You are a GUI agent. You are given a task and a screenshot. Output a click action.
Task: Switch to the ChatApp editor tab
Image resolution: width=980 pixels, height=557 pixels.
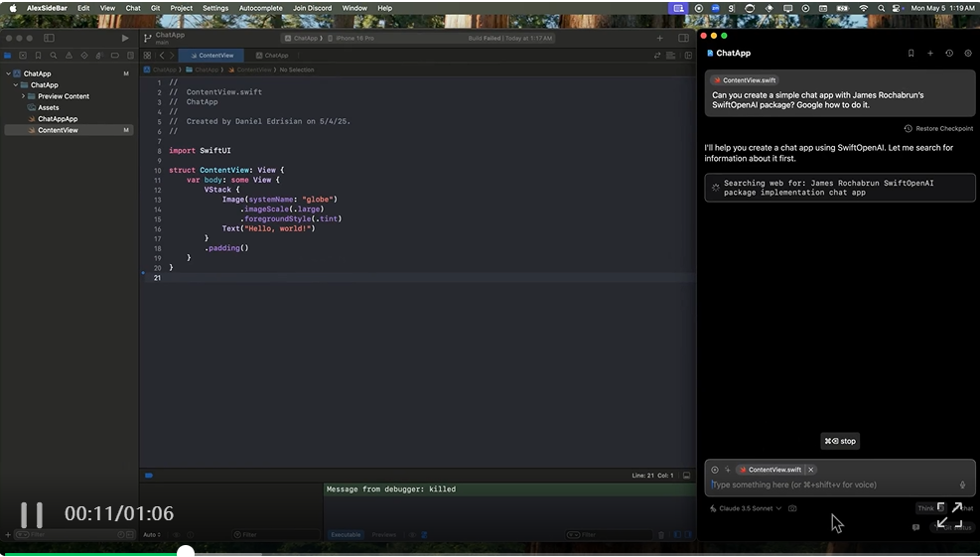tap(271, 56)
